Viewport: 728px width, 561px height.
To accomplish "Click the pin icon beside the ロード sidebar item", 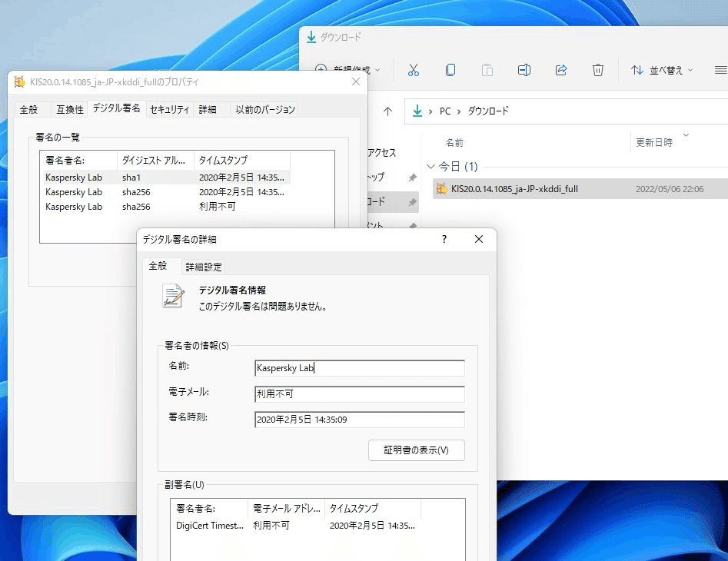I will click(x=412, y=202).
